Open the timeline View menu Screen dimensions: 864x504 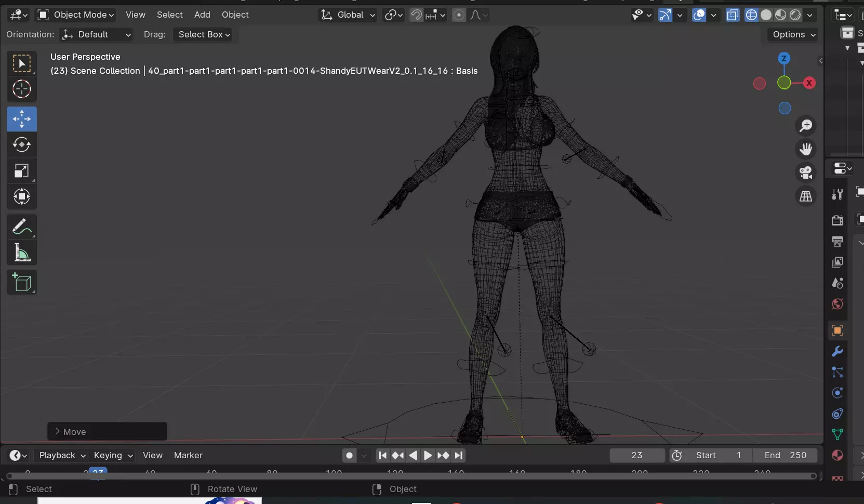[x=153, y=456]
